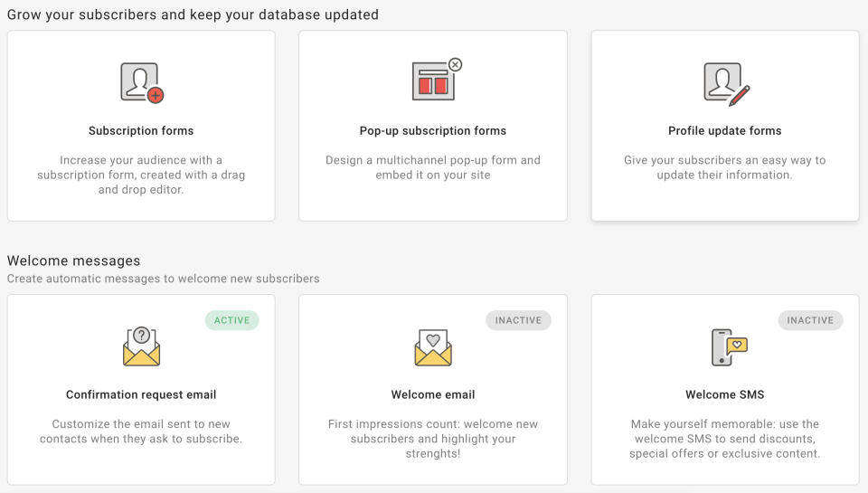Open the Pop-up subscription forms title
Screen dimensions: 868x493
pyautogui.click(x=433, y=131)
